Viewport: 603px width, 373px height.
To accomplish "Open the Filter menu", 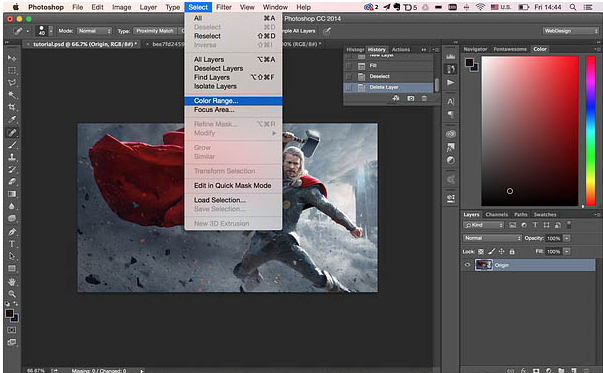I will [x=223, y=7].
